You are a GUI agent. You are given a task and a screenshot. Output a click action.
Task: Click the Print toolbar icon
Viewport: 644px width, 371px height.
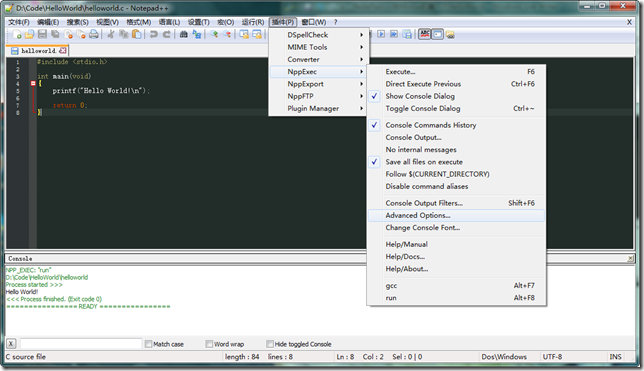[x=94, y=35]
